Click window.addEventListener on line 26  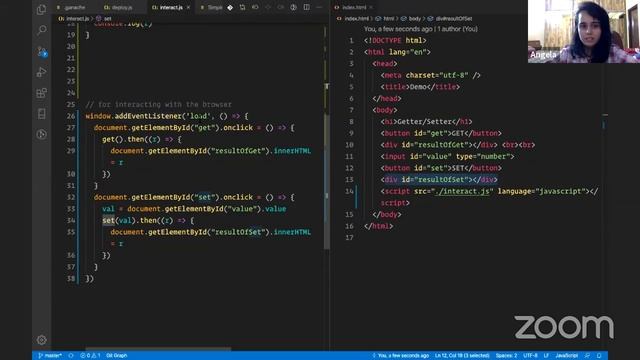[132, 116]
